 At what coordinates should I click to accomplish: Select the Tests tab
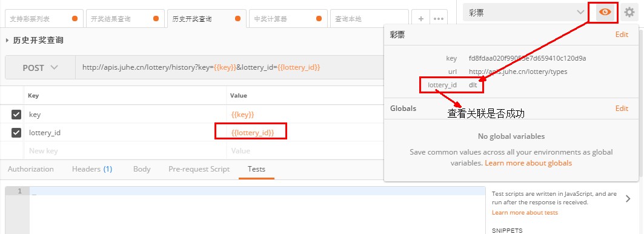[x=256, y=169]
